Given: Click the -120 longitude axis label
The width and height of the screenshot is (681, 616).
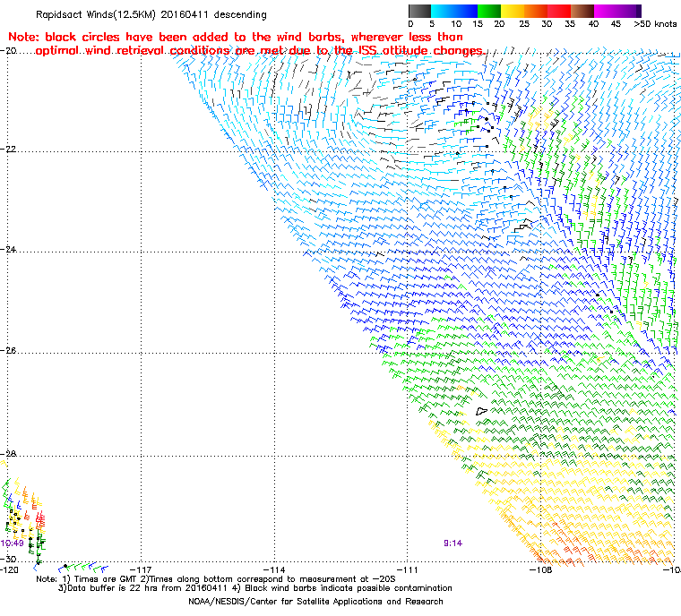Looking at the screenshot, I should 9,570.
